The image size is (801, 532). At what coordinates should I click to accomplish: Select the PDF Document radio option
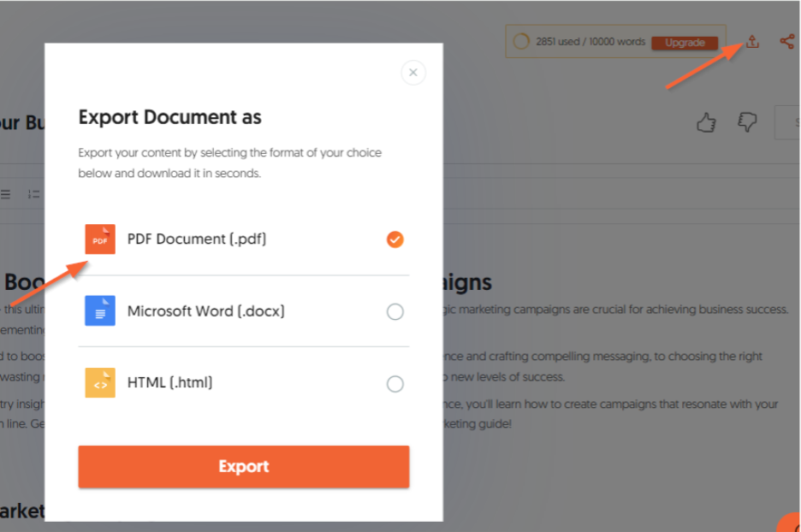395,239
